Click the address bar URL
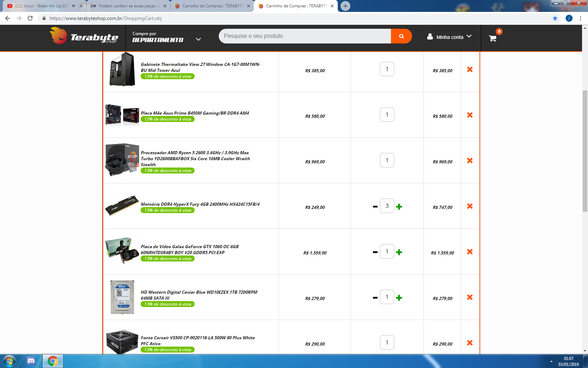Screen dimensions: 588x368 (106, 18)
